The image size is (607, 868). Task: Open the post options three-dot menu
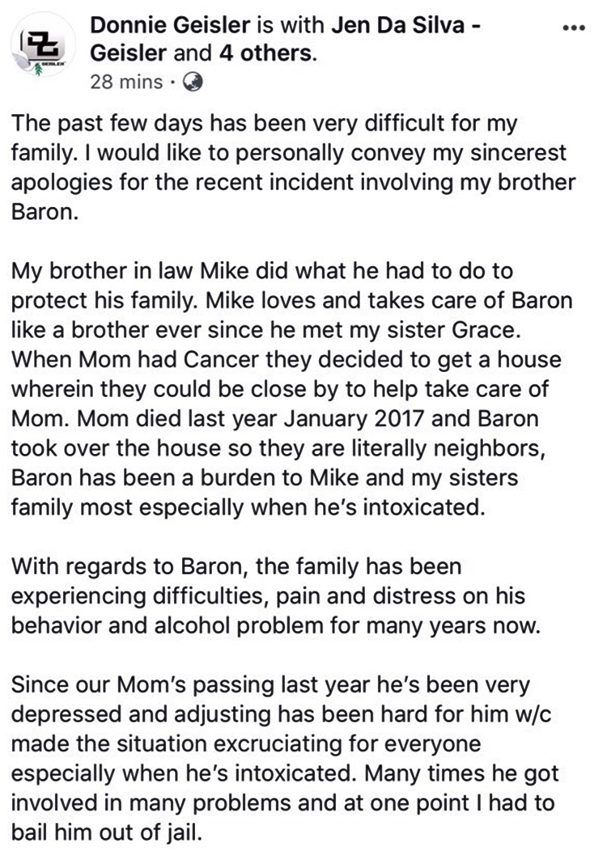(574, 28)
